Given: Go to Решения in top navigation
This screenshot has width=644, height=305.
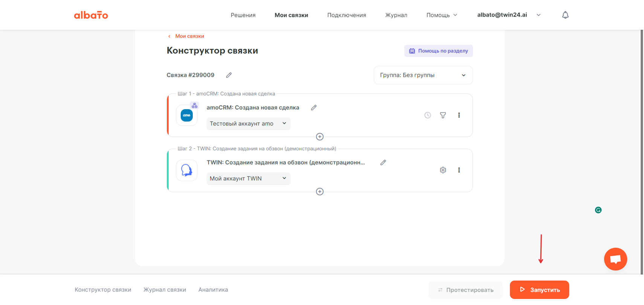Looking at the screenshot, I should pyautogui.click(x=243, y=15).
